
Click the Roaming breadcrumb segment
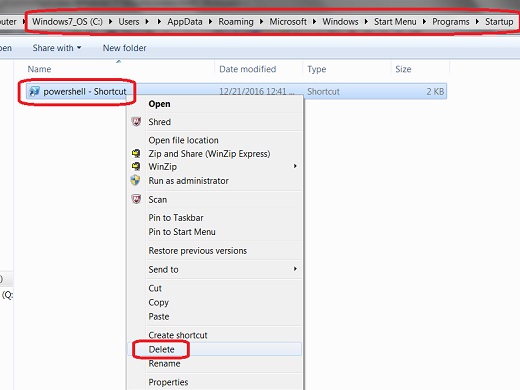tap(236, 22)
